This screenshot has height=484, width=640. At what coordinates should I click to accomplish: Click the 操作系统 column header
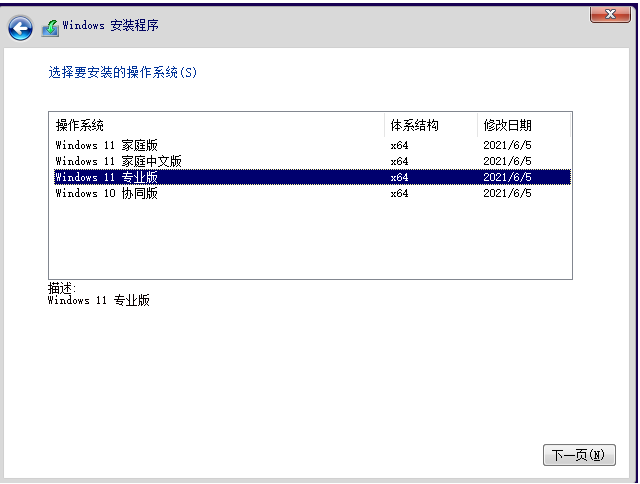pyautogui.click(x=217, y=125)
